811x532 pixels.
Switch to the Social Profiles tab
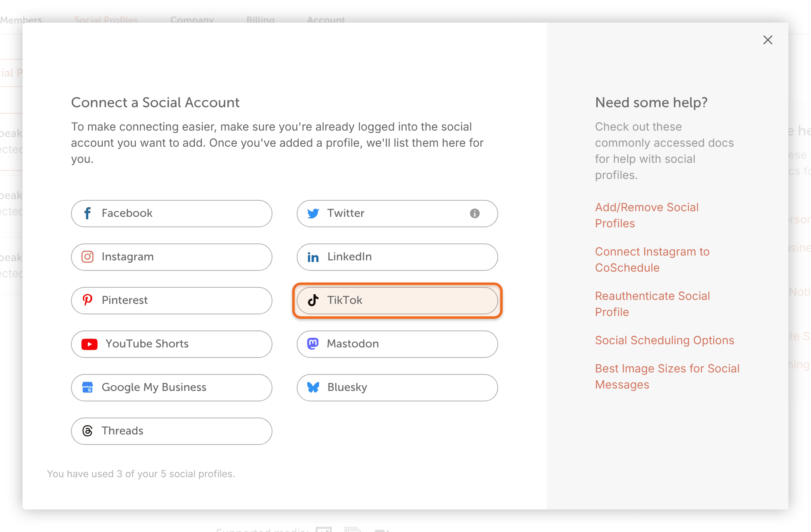tap(106, 20)
